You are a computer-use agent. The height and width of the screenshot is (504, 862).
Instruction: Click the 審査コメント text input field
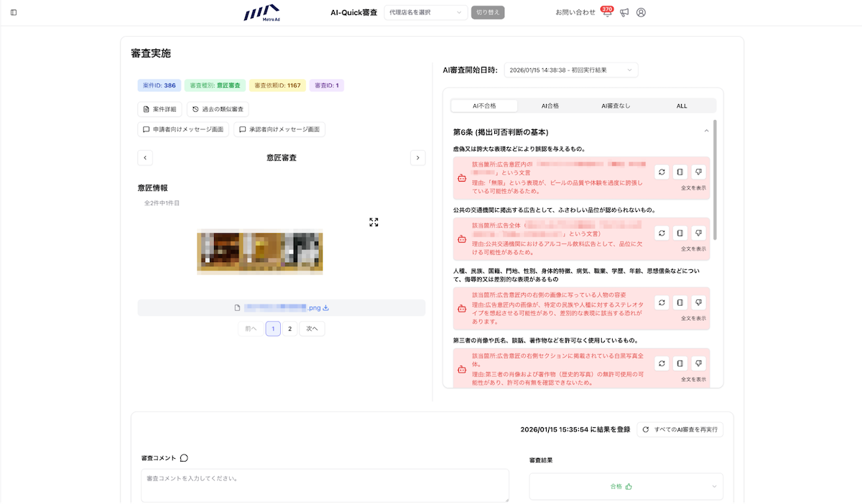point(325,485)
